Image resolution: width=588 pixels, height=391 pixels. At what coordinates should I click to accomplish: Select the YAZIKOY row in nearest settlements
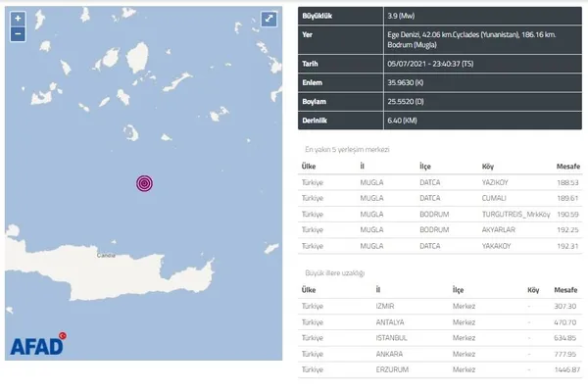pyautogui.click(x=440, y=182)
